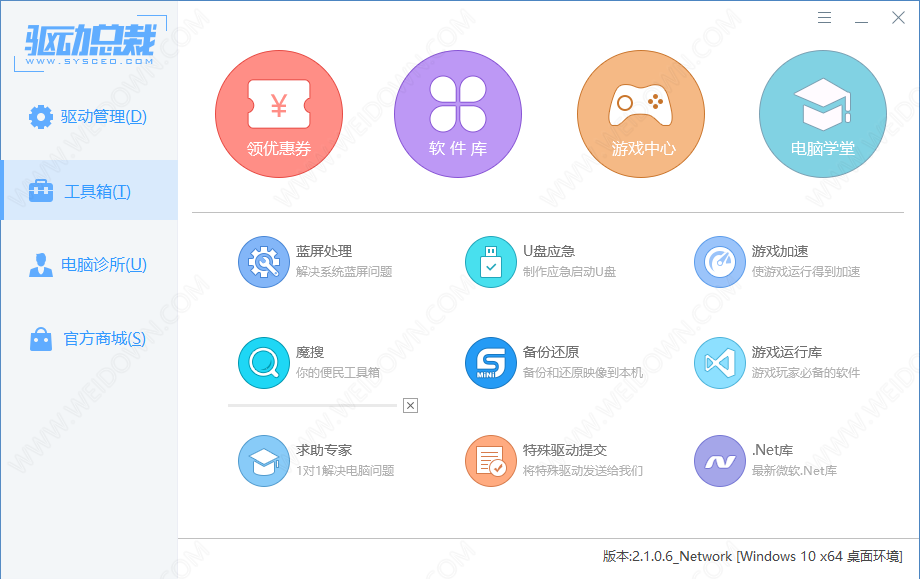Click 你的便民工具箱 description
Image resolution: width=920 pixels, height=579 pixels.
click(337, 373)
